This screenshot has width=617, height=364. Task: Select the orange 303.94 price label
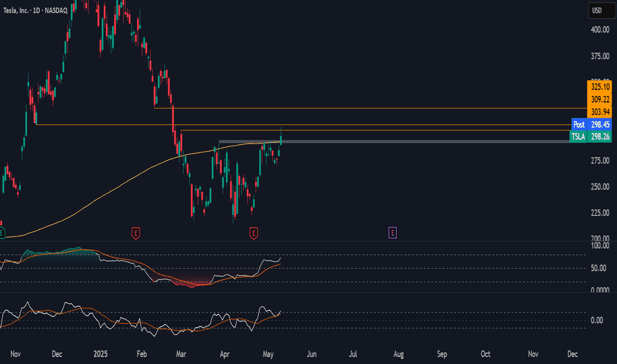point(600,112)
